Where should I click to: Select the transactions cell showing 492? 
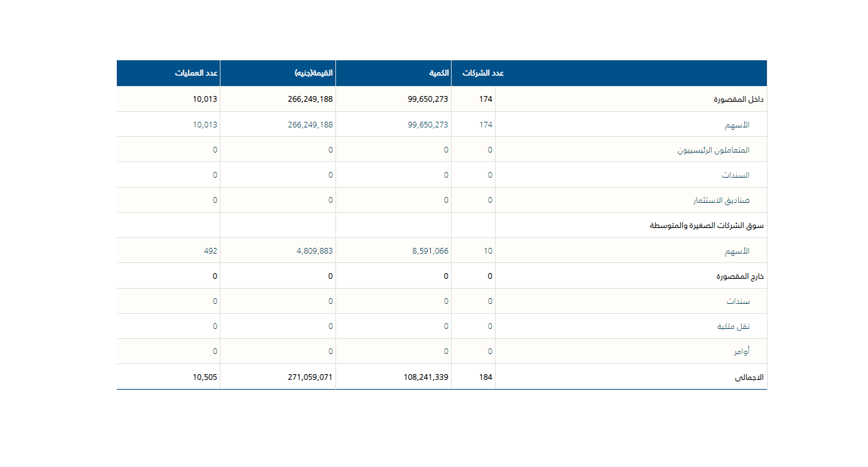pyautogui.click(x=210, y=251)
